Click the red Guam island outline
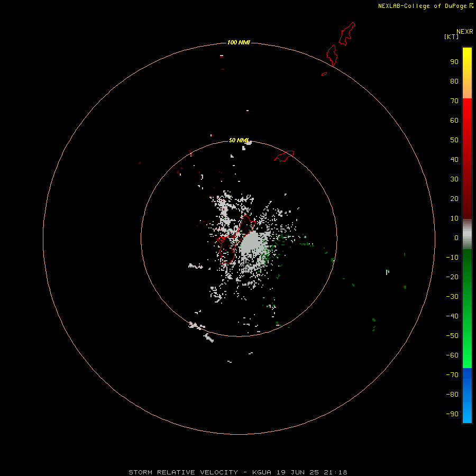Image resolution: width=476 pixels, height=476 pixels. tap(235, 239)
